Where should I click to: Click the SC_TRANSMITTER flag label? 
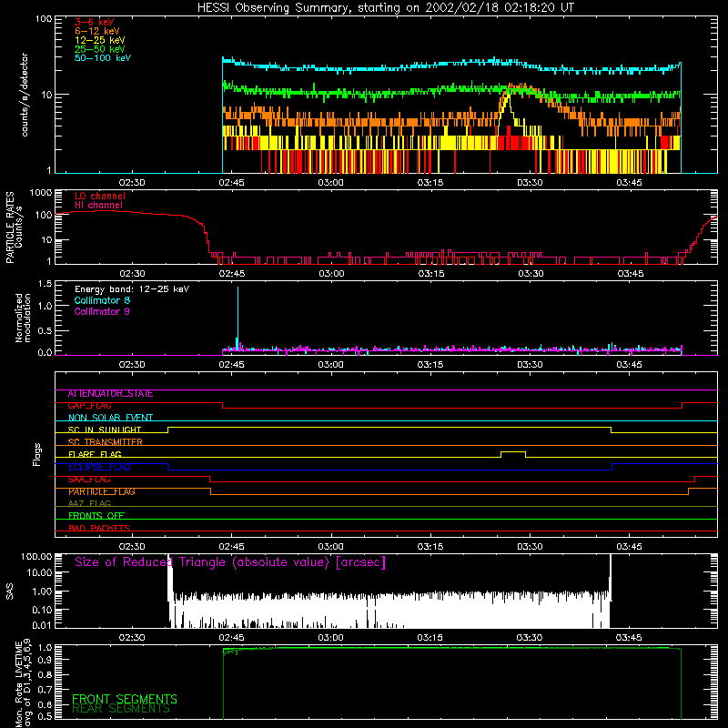105,442
